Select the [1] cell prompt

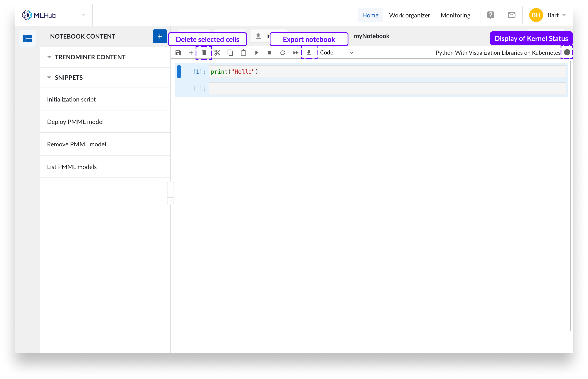(x=199, y=72)
